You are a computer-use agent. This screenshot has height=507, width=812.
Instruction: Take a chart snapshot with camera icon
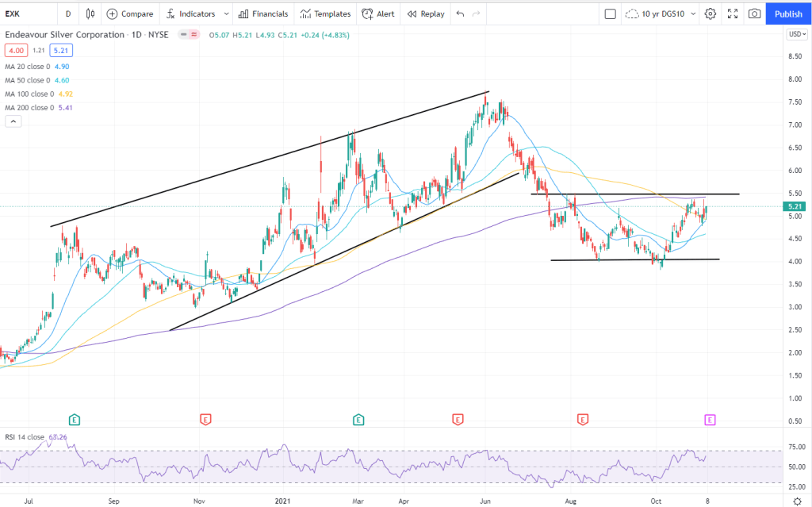point(754,13)
